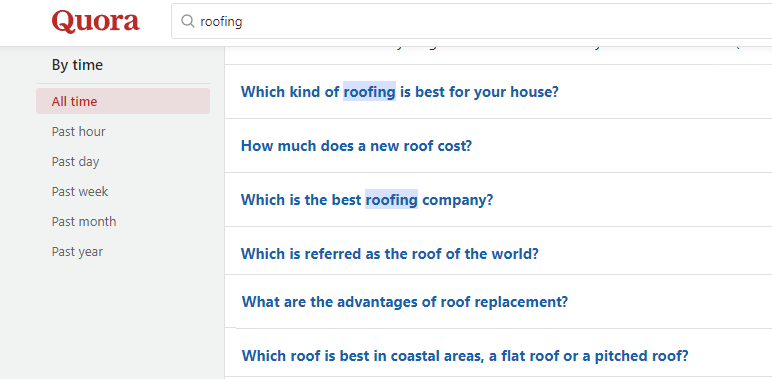The height and width of the screenshot is (379, 772).
Task: Focus the search box containing 'roofing'
Action: click(471, 21)
